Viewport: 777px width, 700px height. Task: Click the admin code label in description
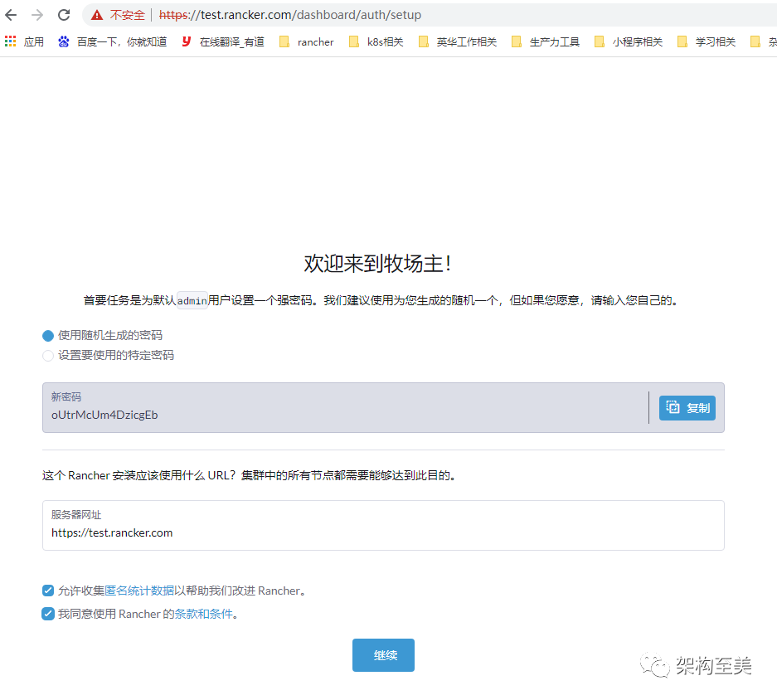coord(192,300)
